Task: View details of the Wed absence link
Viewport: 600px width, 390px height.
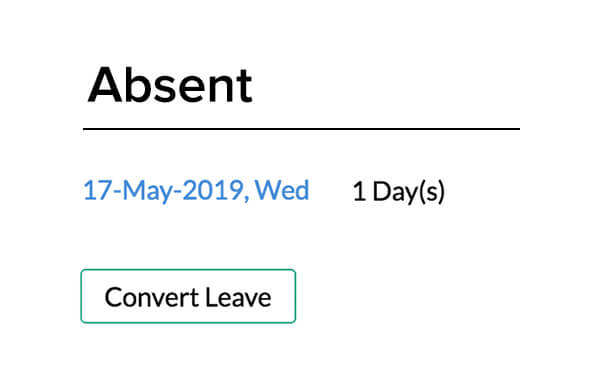Action: point(196,190)
